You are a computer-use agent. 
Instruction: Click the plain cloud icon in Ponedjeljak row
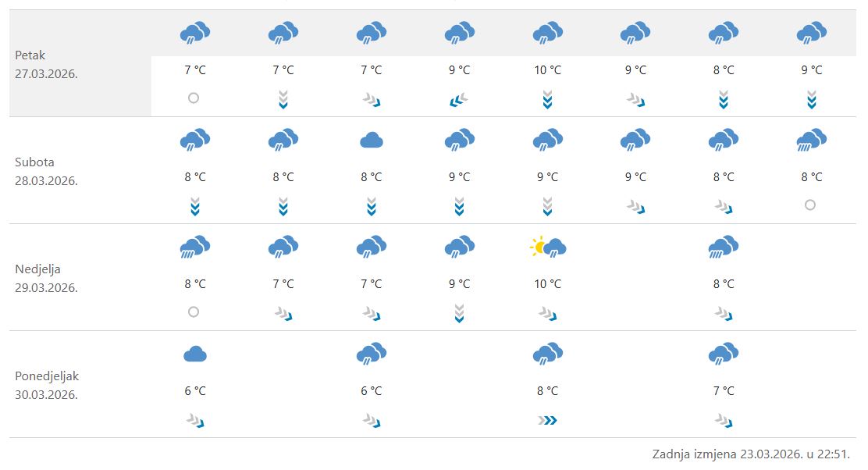pos(195,354)
